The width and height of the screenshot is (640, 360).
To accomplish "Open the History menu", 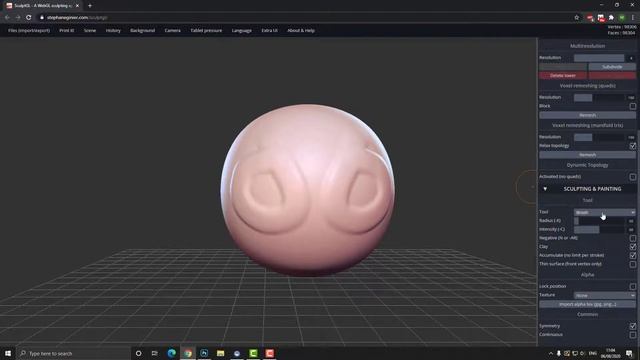I will (x=113, y=31).
